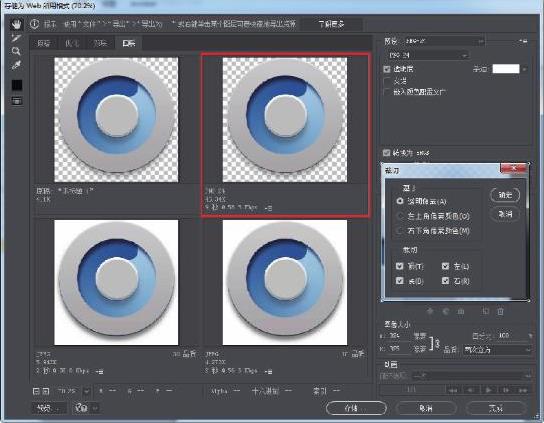Open the matte color dropdown arrow
544x423 pixels.
(x=525, y=69)
